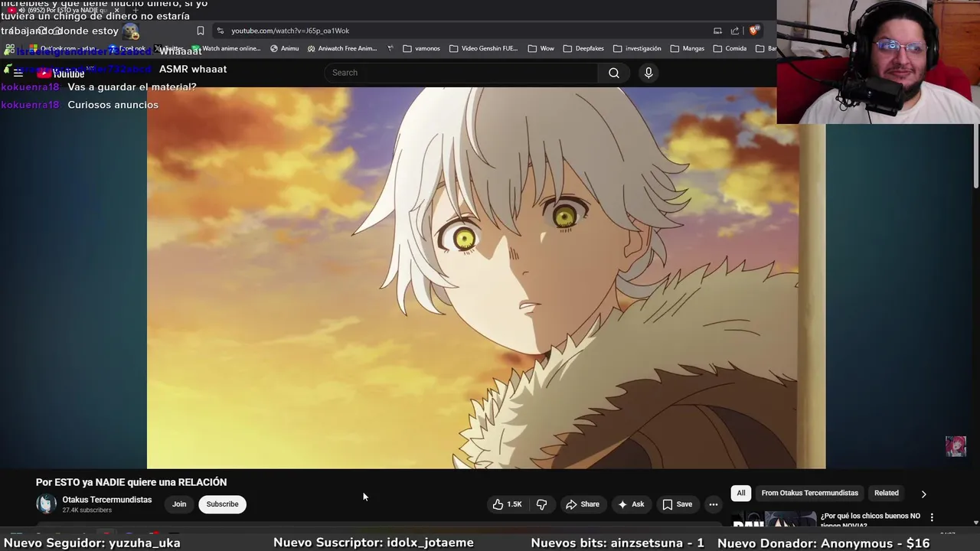The width and height of the screenshot is (980, 551).
Task: Open Otakus Tercermundistas channel name link
Action: click(x=107, y=500)
